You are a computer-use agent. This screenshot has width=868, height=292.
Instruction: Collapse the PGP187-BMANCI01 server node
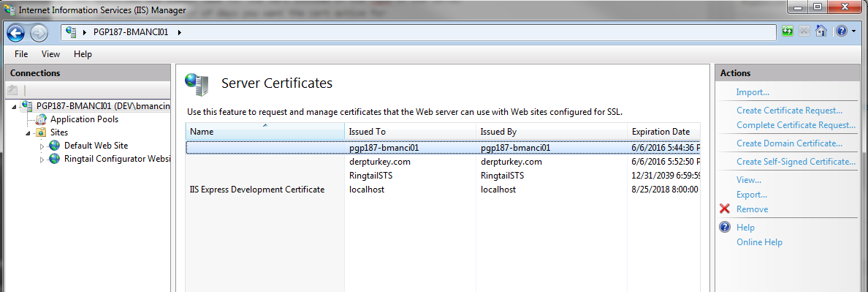click(x=15, y=106)
